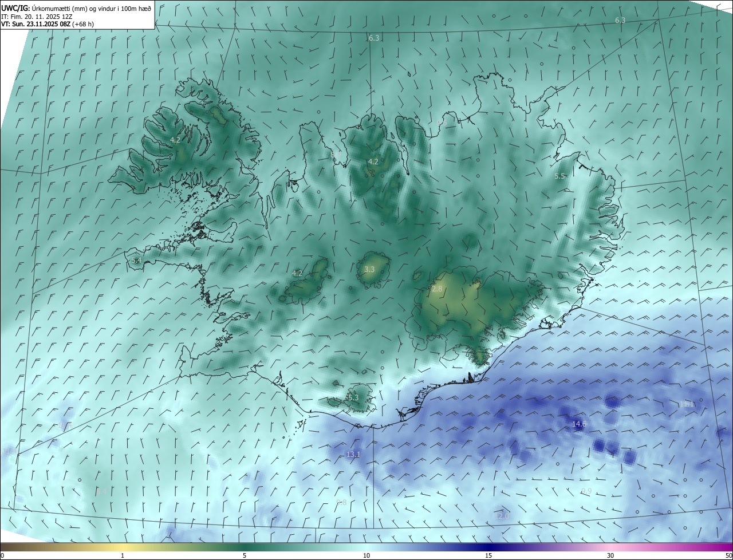Click the 50 tick on the color scale
Screen dimensions: 733x560
[728, 556]
